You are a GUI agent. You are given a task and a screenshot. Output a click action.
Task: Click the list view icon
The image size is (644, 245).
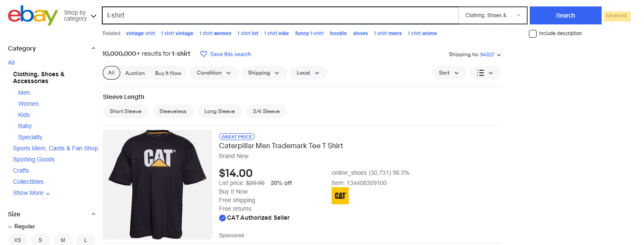481,73
